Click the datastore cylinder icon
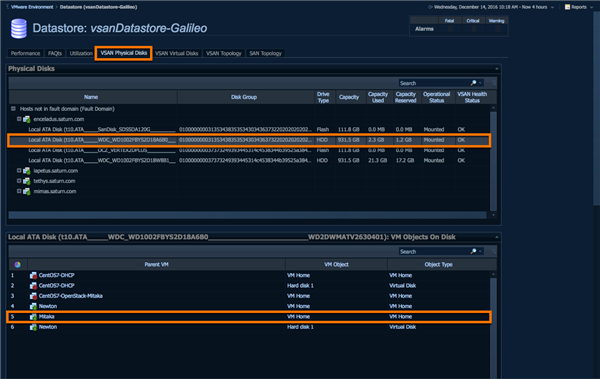This screenshot has height=379, width=600. 19,29
